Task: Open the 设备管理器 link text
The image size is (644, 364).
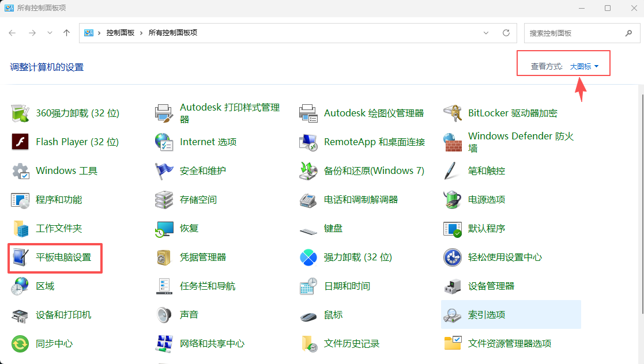Action: tap(491, 286)
